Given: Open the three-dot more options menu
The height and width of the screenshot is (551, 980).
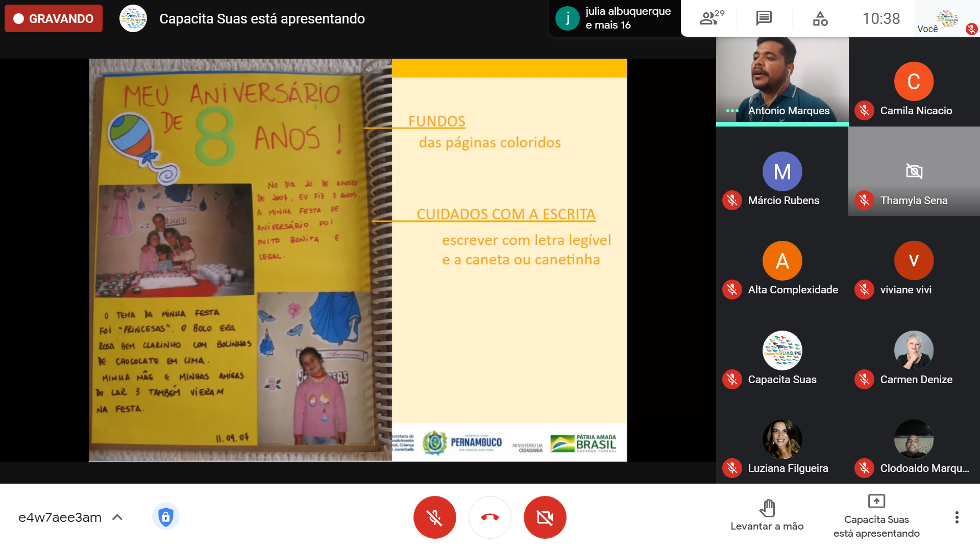Looking at the screenshot, I should [957, 517].
